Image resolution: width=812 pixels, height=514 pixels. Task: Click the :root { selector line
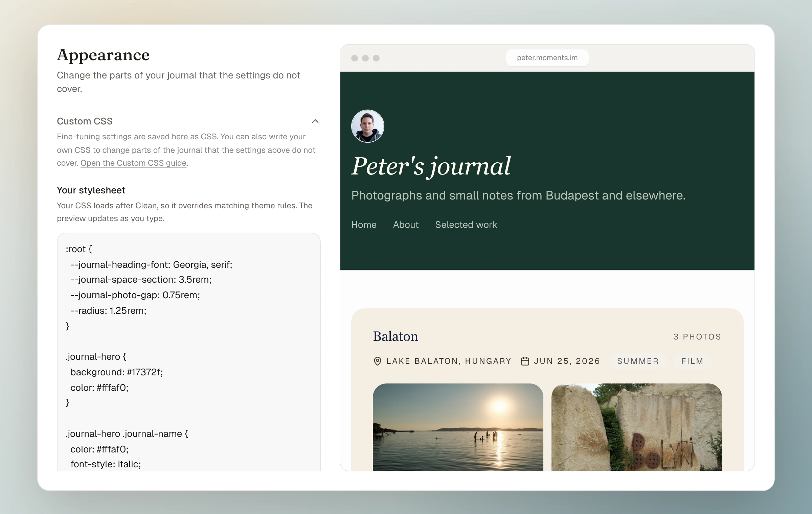78,249
